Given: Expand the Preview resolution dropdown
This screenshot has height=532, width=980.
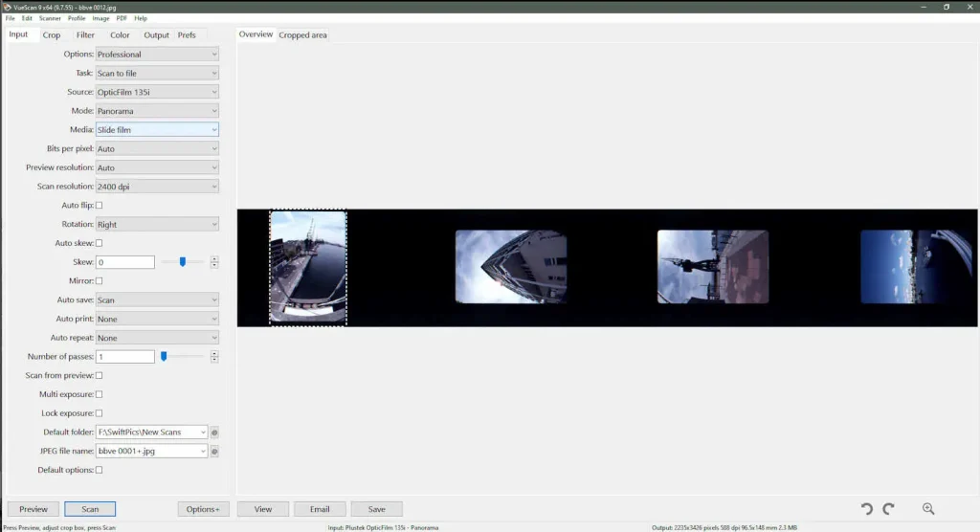Looking at the screenshot, I should [157, 167].
